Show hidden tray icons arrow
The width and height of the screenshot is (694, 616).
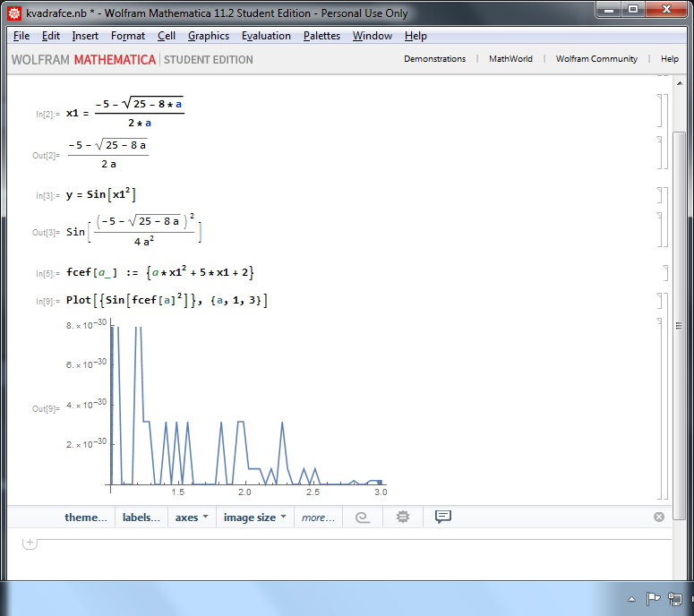coord(631,599)
